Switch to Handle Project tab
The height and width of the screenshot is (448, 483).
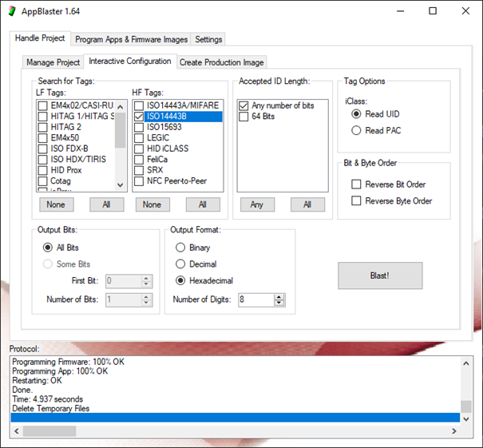coord(40,38)
